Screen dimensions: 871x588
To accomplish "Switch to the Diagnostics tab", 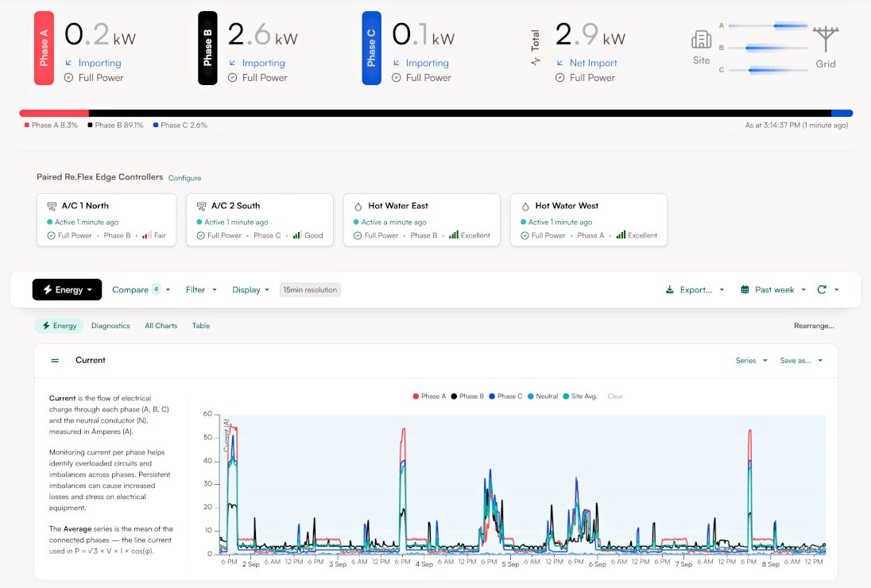I will tap(110, 326).
